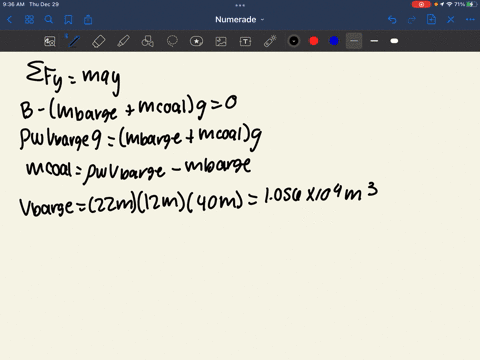Go back with the left chevron
This screenshot has width=480, height=360.
tap(9, 20)
